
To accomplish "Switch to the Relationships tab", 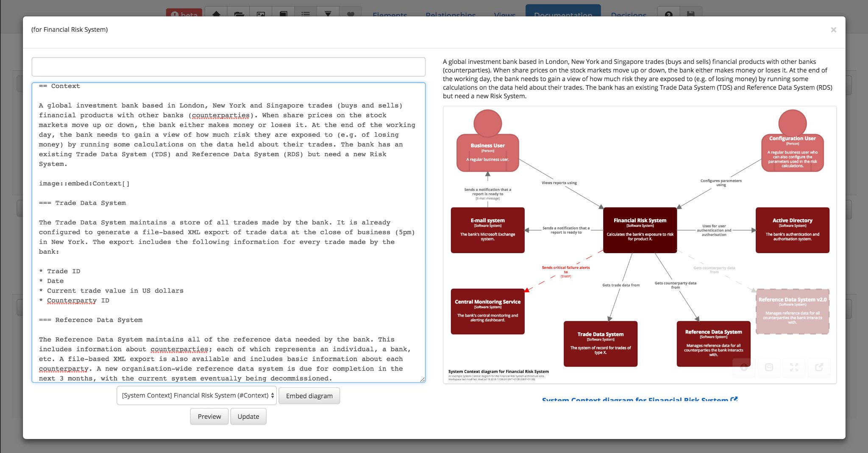I will point(450,15).
